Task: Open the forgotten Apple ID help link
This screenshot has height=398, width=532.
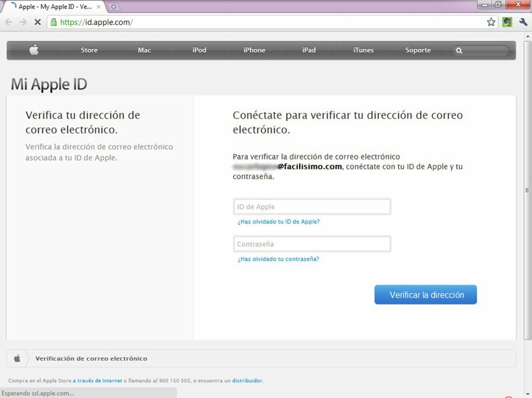Action: (x=278, y=221)
